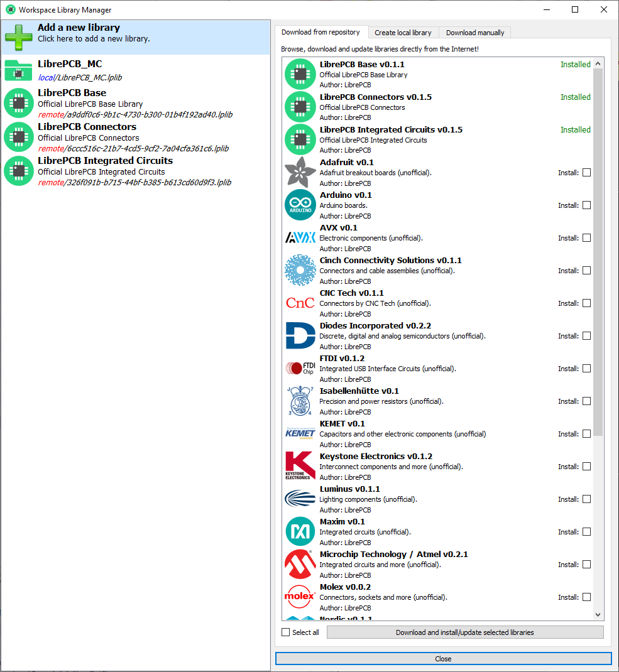619x672 pixels.
Task: Click the Workspace Library Manager title bar icon
Action: pyautogui.click(x=10, y=9)
